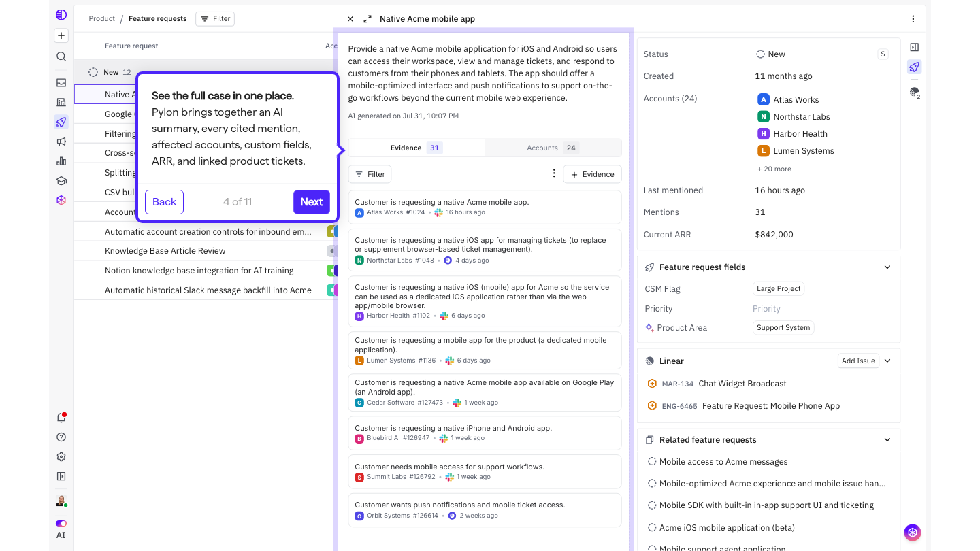This screenshot has height=551, width=980.
Task: Open notifications bell in the left sidebar
Action: [x=61, y=418]
